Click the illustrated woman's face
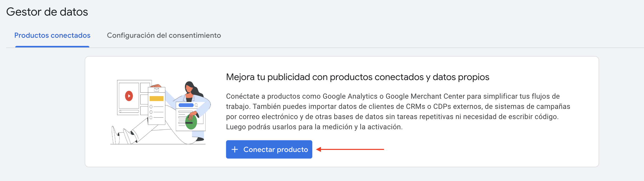The width and height of the screenshot is (644, 181). [189, 88]
